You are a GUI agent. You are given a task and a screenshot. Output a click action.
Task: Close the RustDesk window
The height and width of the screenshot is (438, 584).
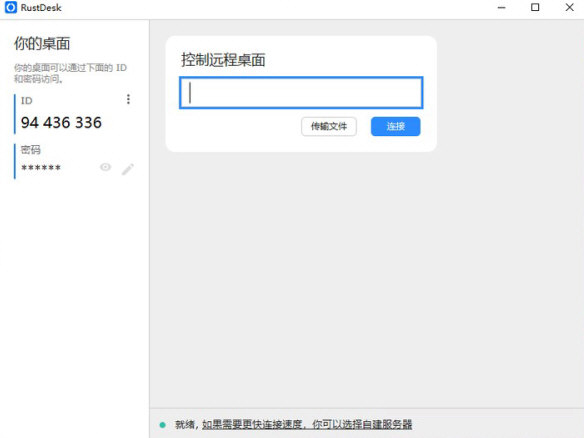(x=569, y=7)
